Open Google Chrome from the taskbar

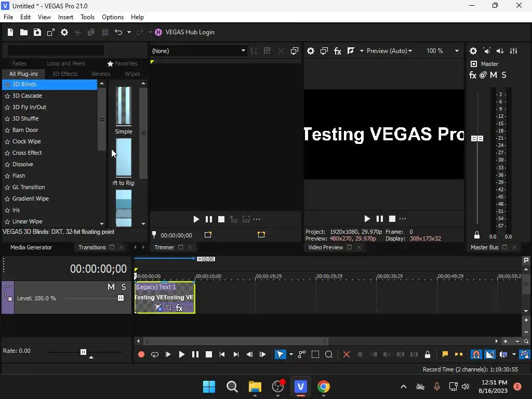[x=323, y=387]
